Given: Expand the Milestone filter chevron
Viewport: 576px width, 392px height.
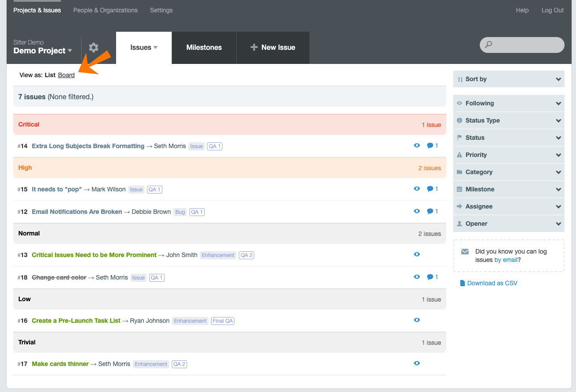Looking at the screenshot, I should click(x=558, y=190).
